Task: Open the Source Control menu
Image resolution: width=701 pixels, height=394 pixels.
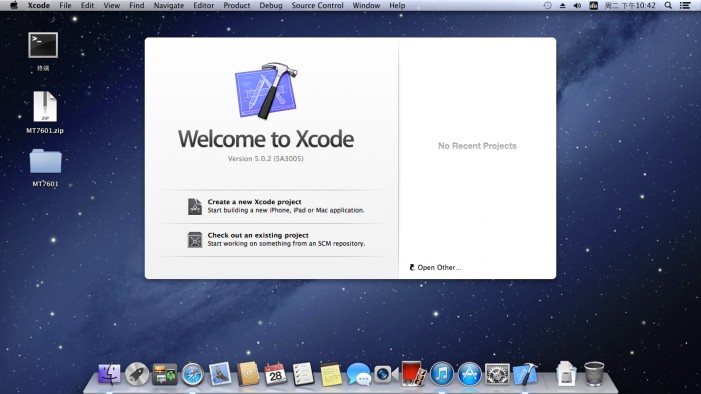Action: pos(317,5)
